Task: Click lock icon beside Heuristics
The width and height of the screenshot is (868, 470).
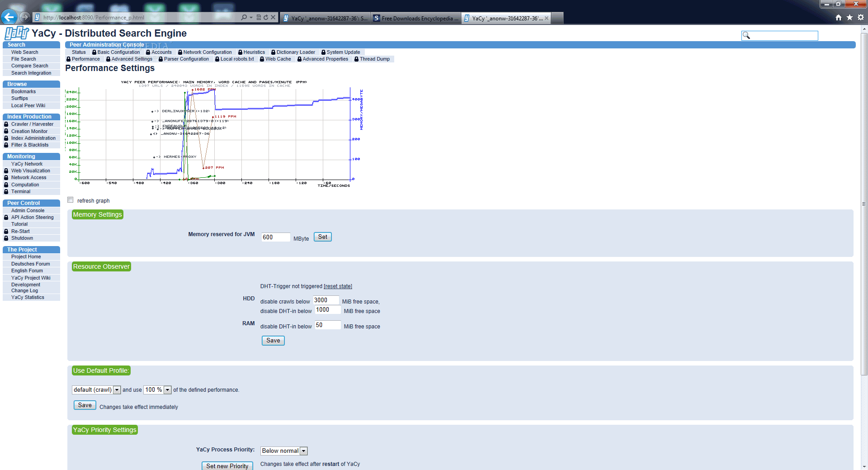Action: pos(240,52)
